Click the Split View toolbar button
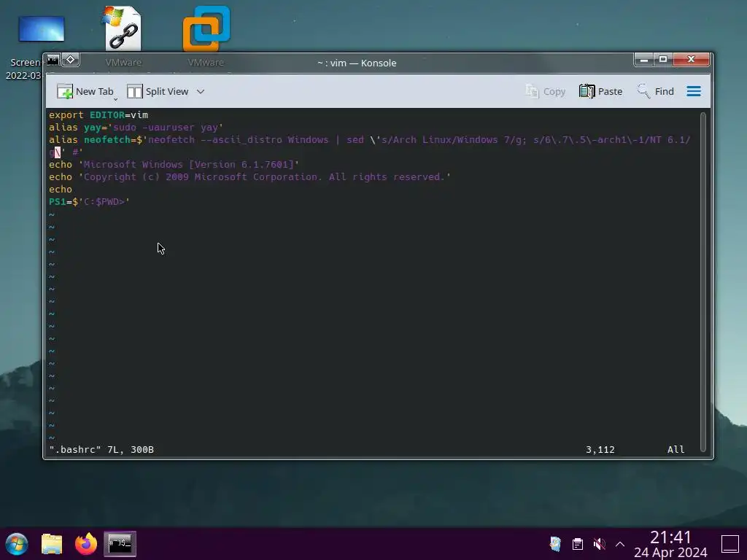 point(158,91)
